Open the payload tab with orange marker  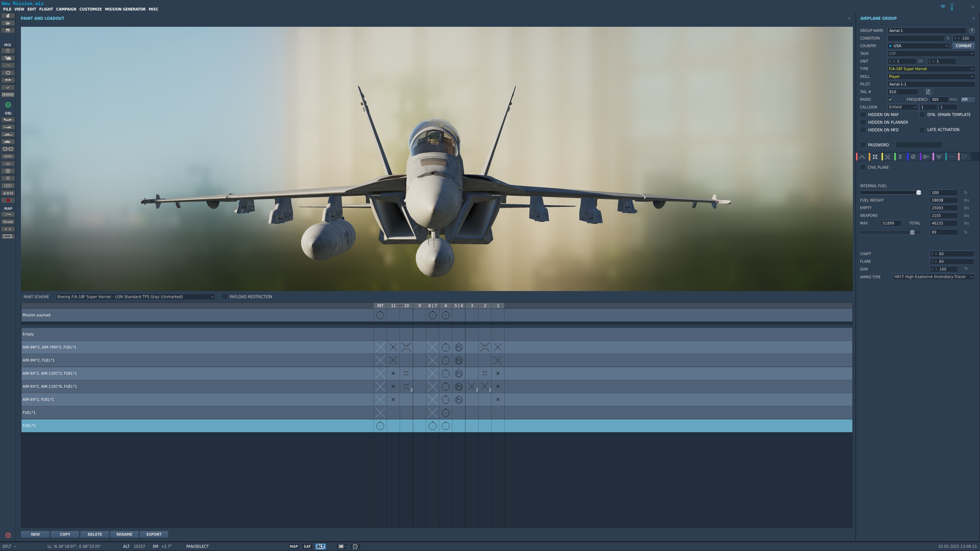click(875, 157)
